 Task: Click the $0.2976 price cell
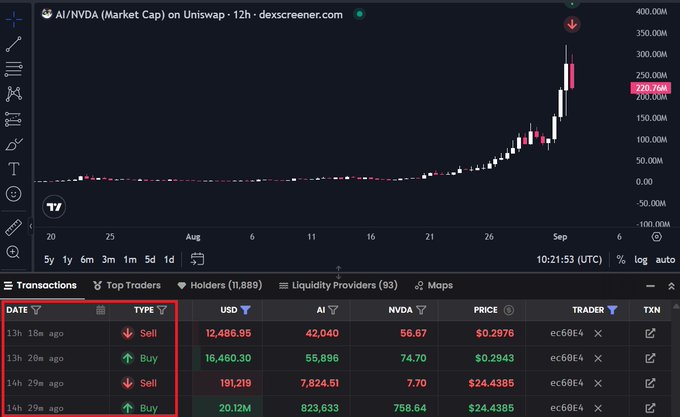pos(494,333)
